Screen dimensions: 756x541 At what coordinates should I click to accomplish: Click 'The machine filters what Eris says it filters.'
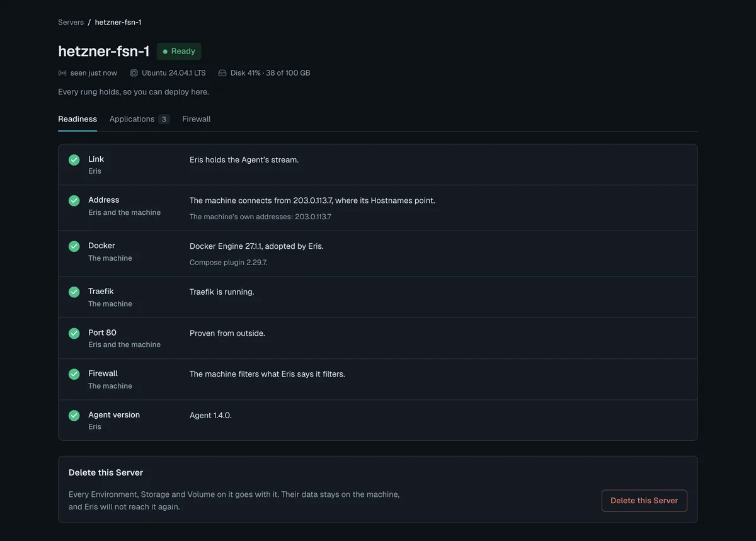267,374
